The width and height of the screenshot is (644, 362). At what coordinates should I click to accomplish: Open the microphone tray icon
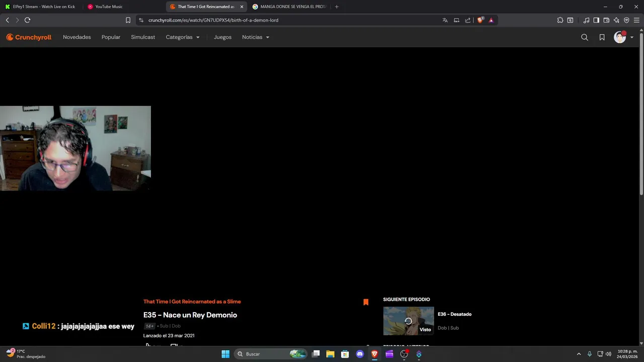click(590, 354)
